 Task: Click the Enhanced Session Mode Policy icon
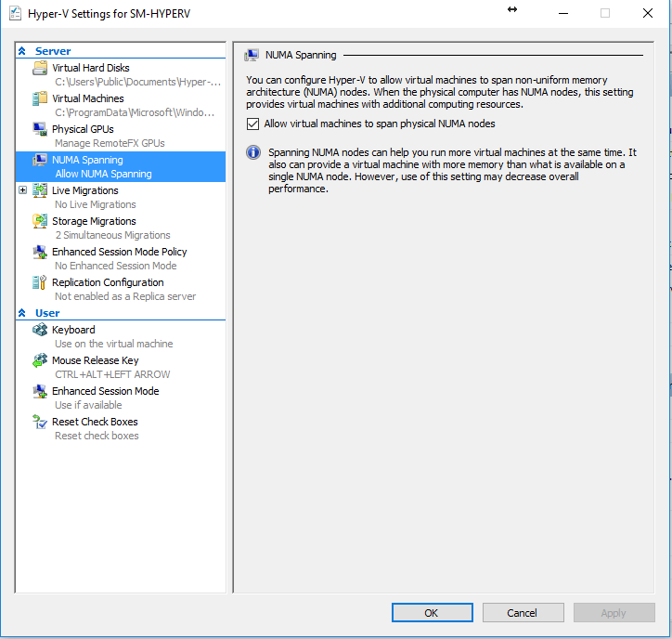[x=40, y=252]
